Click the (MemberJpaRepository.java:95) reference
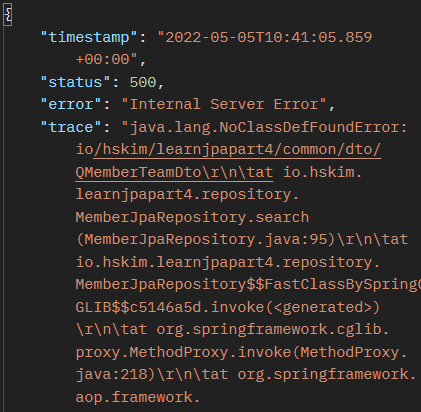The width and height of the screenshot is (421, 412). tap(206, 239)
